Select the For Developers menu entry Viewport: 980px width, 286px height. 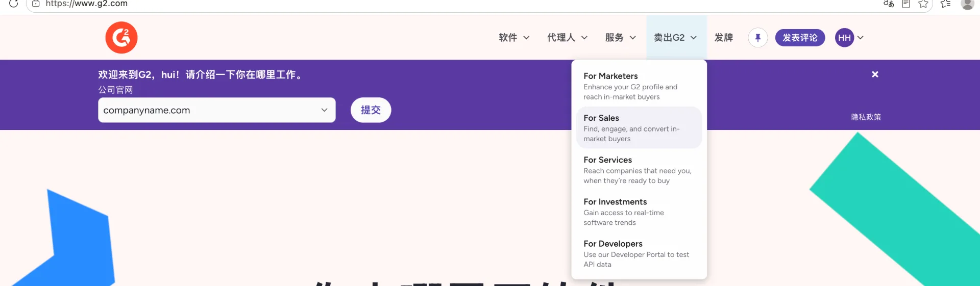click(639, 253)
